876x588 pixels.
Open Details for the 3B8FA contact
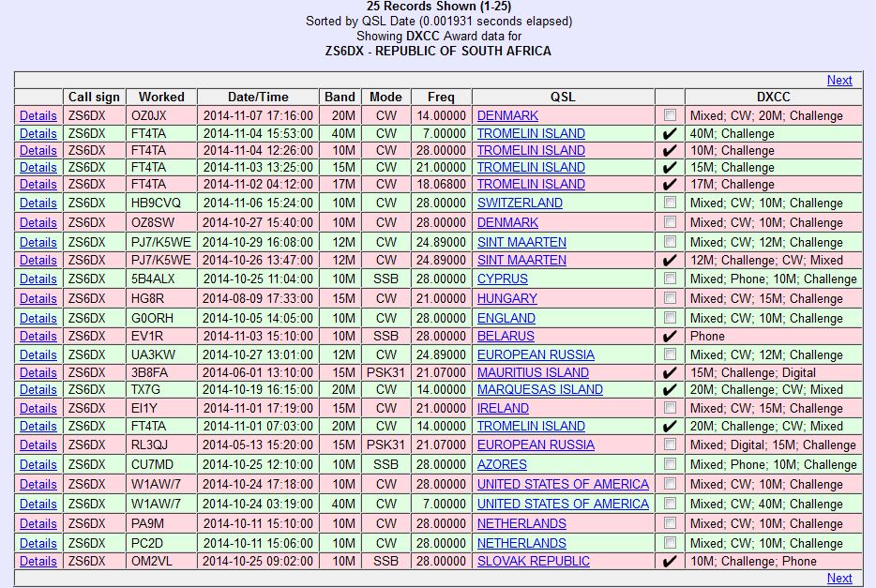point(38,372)
